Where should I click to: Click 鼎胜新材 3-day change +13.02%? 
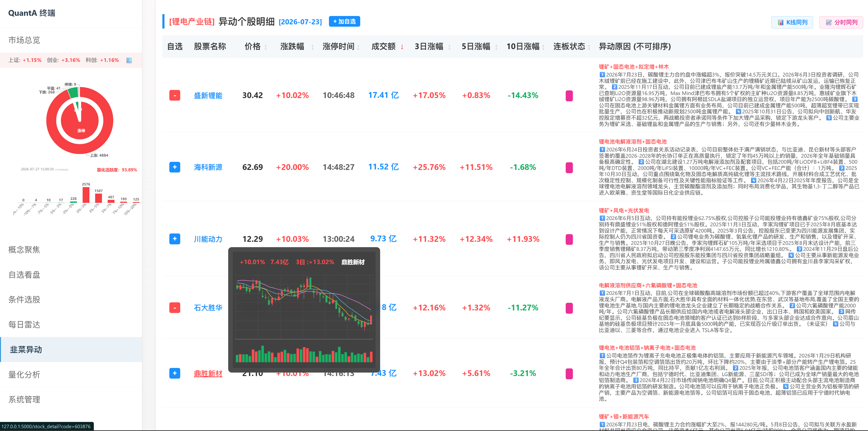(x=429, y=373)
